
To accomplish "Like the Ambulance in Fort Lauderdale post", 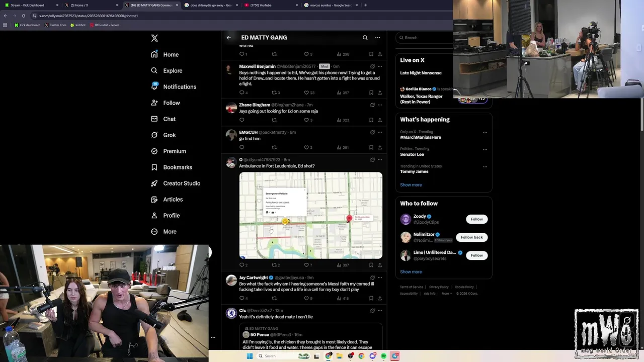I will point(306,265).
